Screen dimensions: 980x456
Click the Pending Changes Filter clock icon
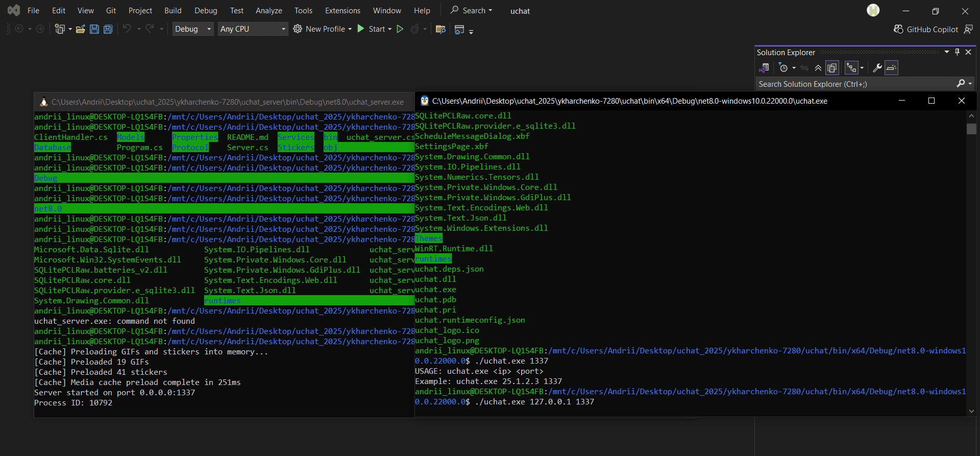[783, 68]
